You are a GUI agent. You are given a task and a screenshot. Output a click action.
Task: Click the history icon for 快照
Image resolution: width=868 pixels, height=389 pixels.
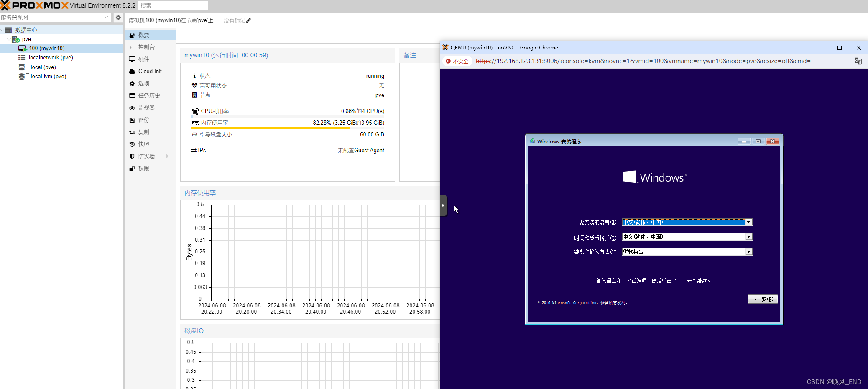click(x=132, y=144)
